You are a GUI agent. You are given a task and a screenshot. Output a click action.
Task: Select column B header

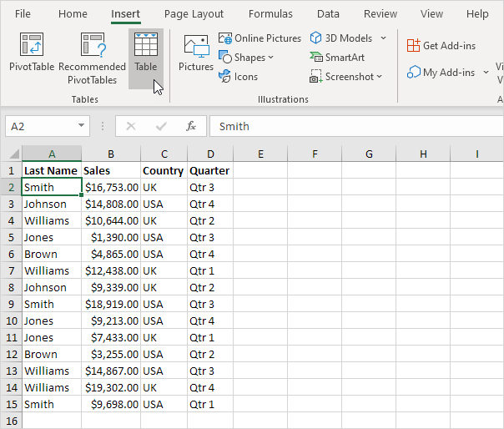tap(110, 154)
